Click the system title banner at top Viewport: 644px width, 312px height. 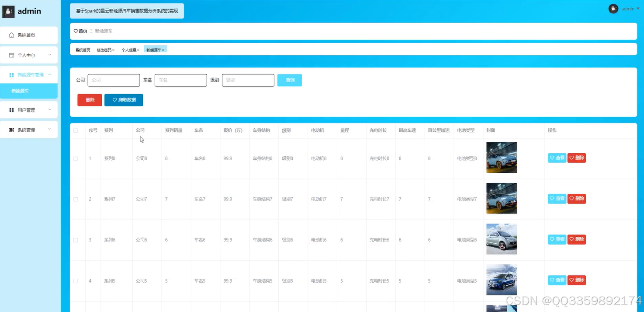127,11
